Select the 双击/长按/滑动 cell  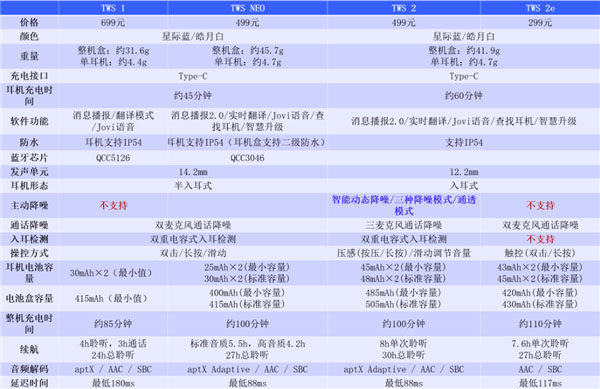pyautogui.click(x=193, y=253)
